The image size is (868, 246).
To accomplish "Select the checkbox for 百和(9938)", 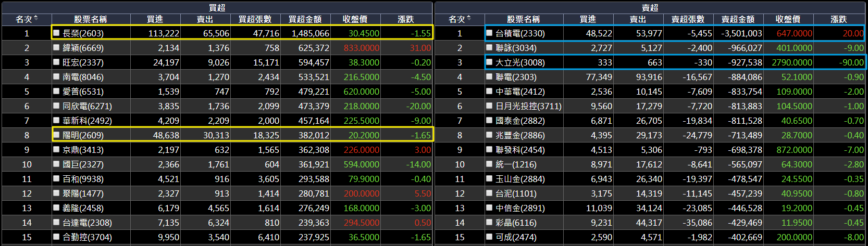I will coord(56,178).
